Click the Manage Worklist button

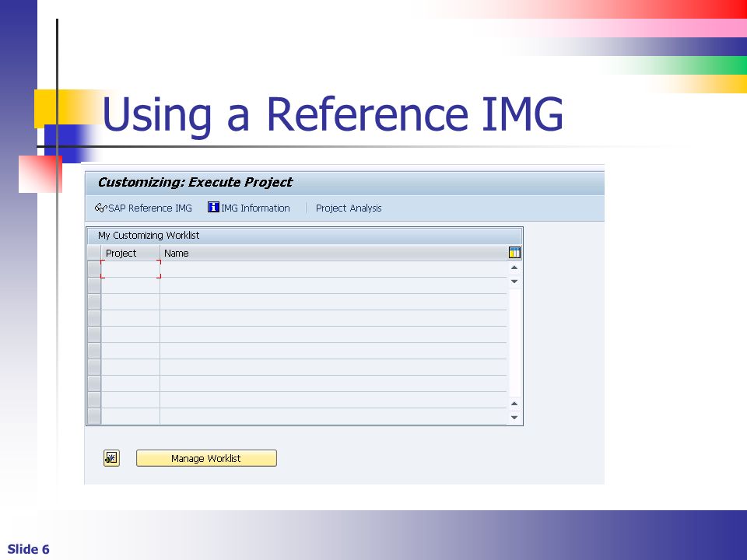tap(206, 458)
